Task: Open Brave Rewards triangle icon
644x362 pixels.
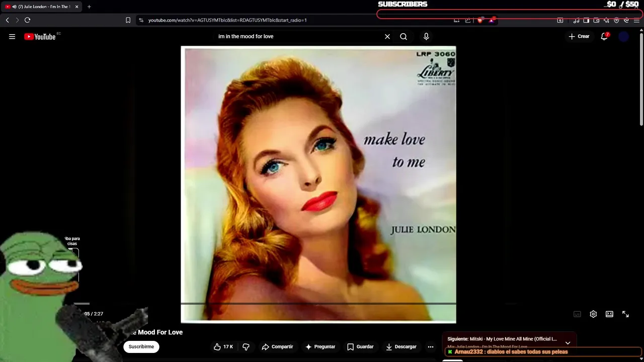Action: (492, 20)
